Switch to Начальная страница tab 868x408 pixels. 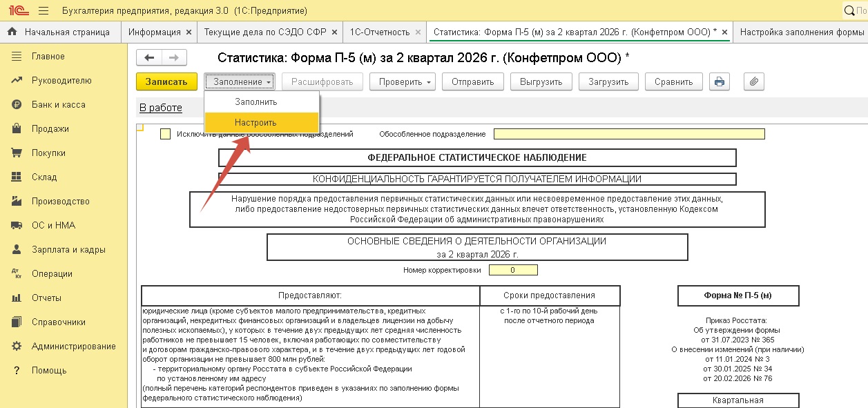(x=60, y=32)
